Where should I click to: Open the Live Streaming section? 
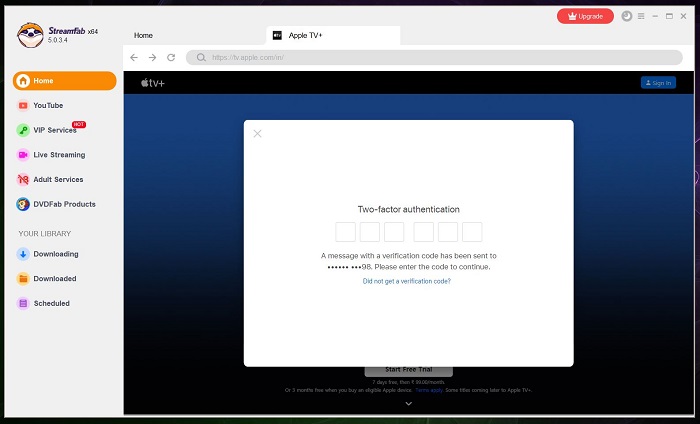point(59,155)
